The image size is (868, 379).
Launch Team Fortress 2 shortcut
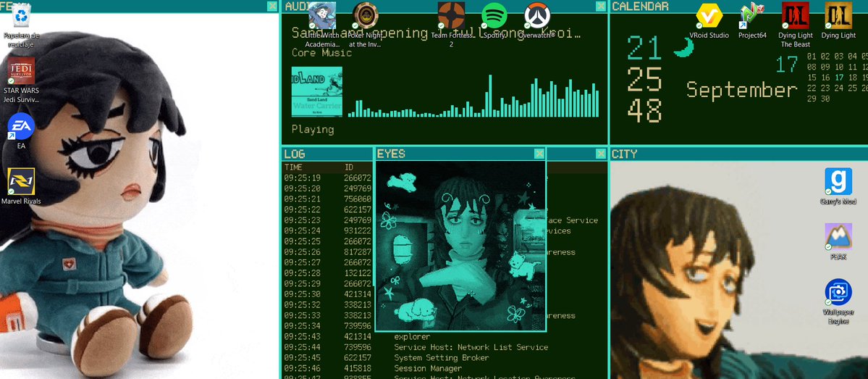click(x=451, y=25)
